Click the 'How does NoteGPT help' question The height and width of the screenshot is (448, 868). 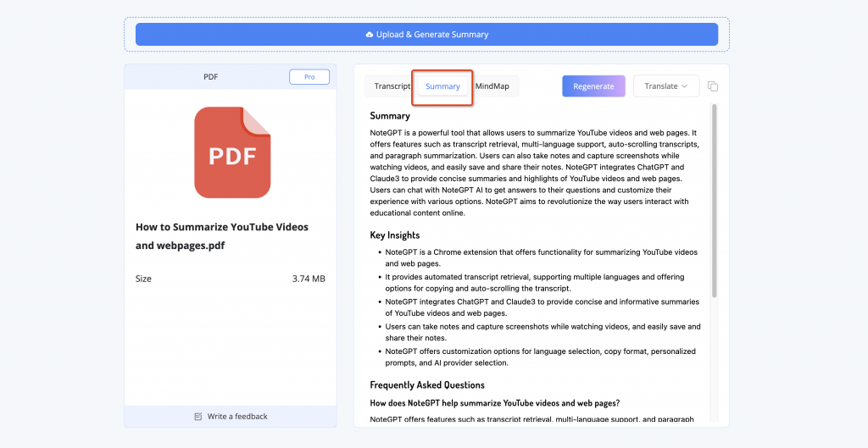(x=501, y=402)
